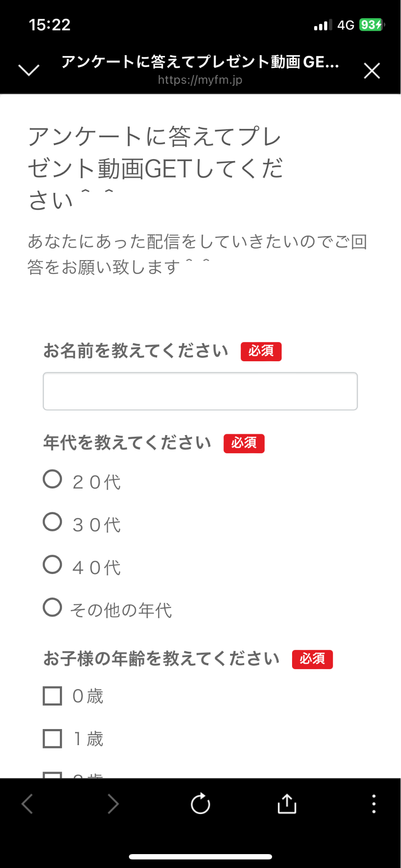The image size is (401, 868).
Task: Choose the ４０代 age group
Action: coord(53,564)
